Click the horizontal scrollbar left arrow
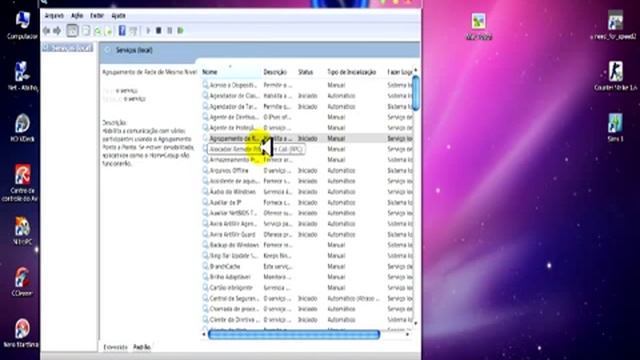This screenshot has height=360, width=640. point(204,335)
